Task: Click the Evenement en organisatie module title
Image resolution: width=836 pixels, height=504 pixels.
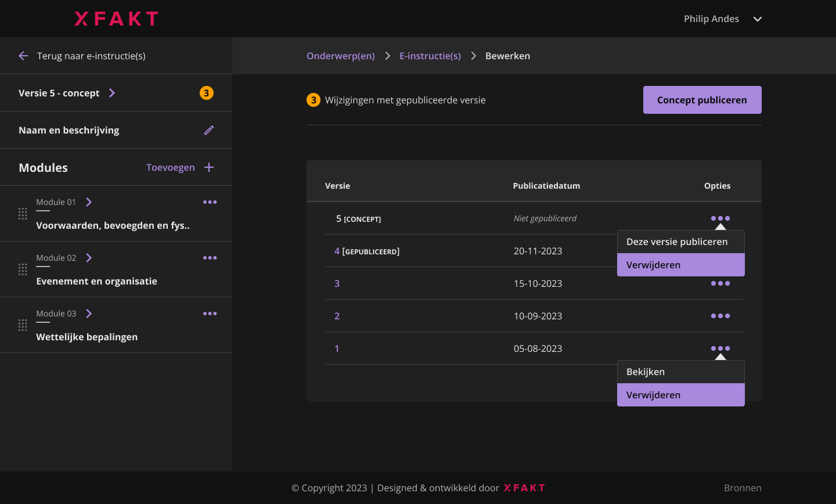Action: [97, 281]
